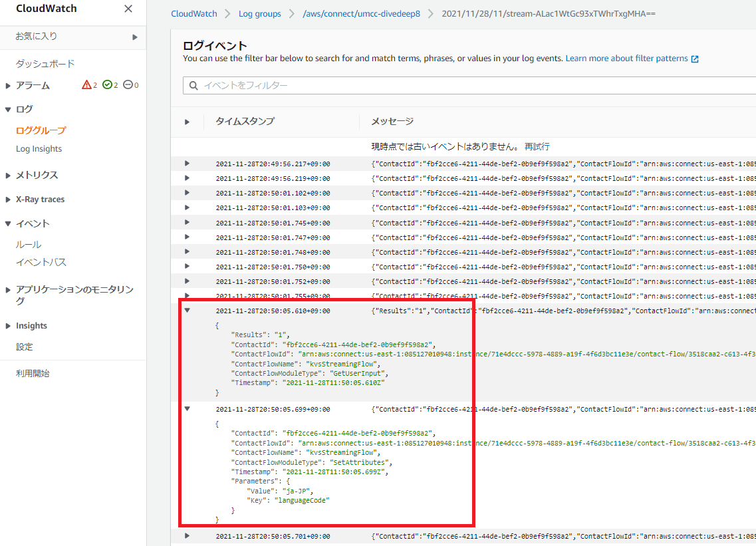Open Learn more about filter patterns link
This screenshot has width=756, height=546.
626,59
